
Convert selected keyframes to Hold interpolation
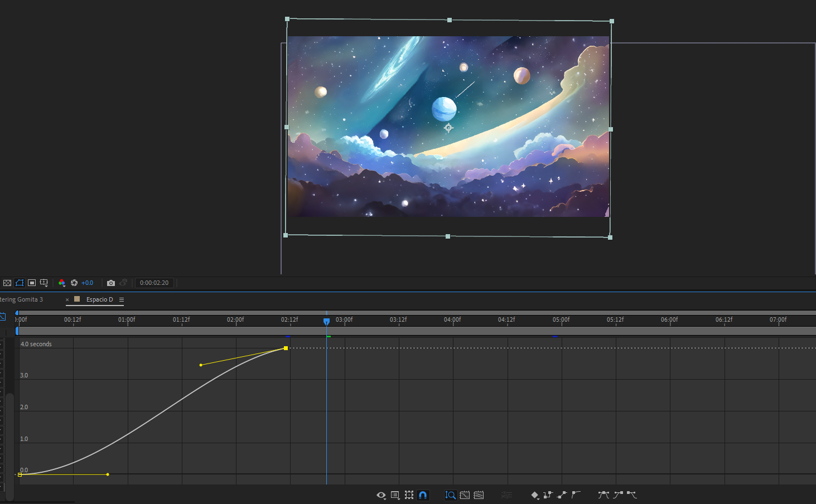click(x=548, y=495)
